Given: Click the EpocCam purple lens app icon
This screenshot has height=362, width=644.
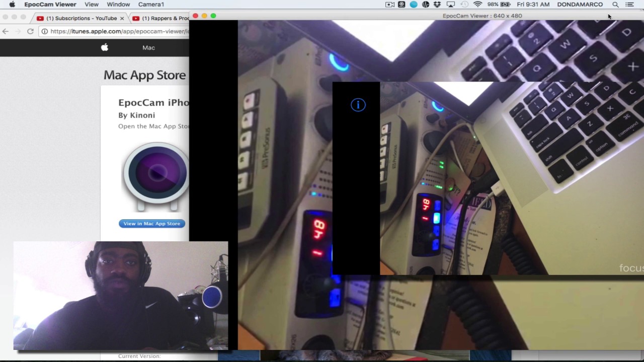Looking at the screenshot, I should pyautogui.click(x=156, y=176).
